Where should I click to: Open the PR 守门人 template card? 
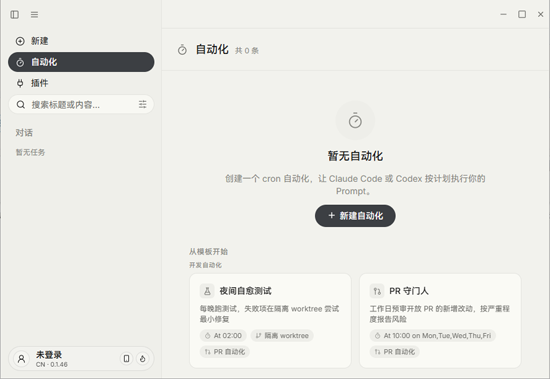coord(440,321)
